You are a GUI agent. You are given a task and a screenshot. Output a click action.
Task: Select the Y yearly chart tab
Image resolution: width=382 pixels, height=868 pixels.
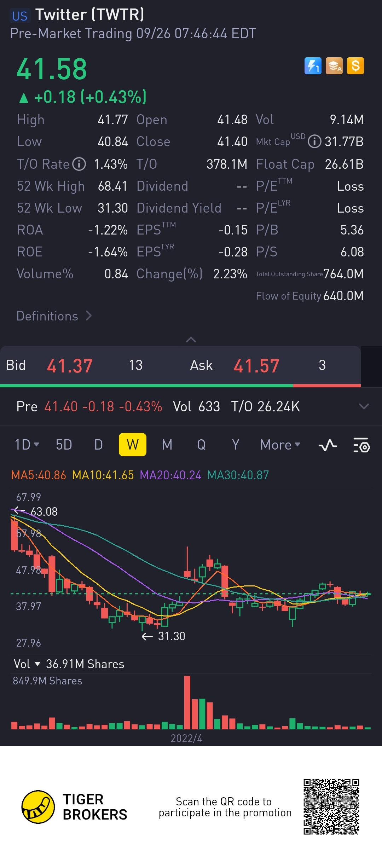pyautogui.click(x=236, y=445)
